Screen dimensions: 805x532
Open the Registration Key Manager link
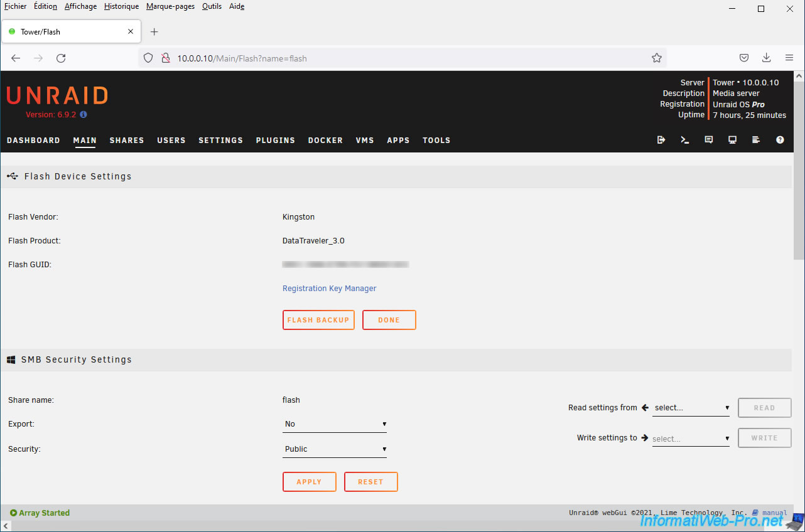[329, 289]
